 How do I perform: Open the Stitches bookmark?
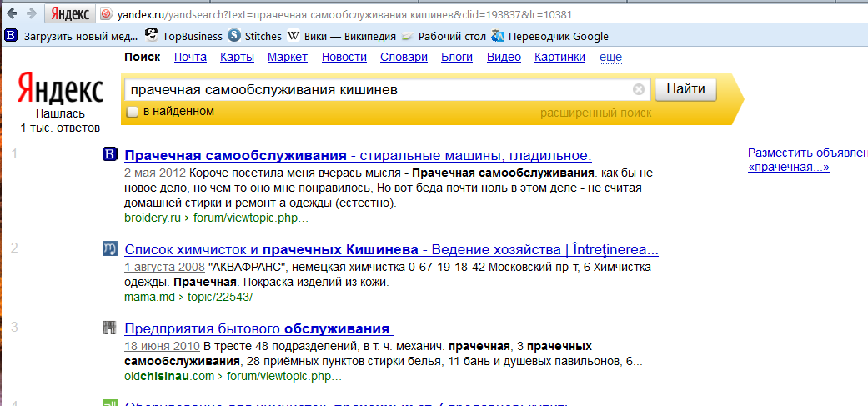pos(254,37)
